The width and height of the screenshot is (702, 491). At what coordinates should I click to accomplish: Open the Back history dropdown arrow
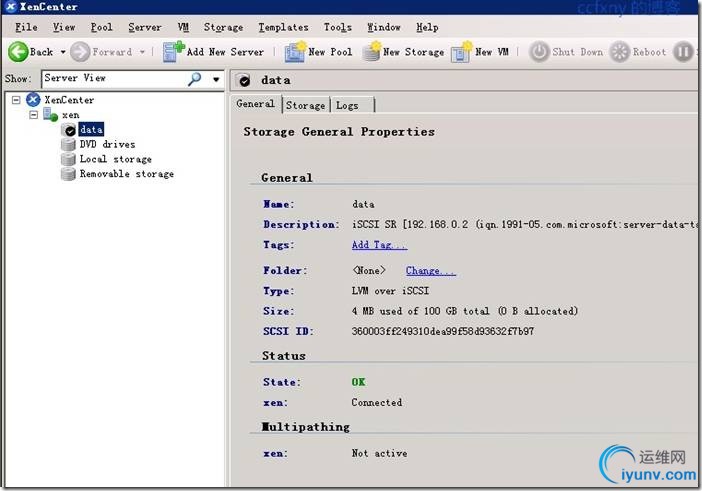63,52
